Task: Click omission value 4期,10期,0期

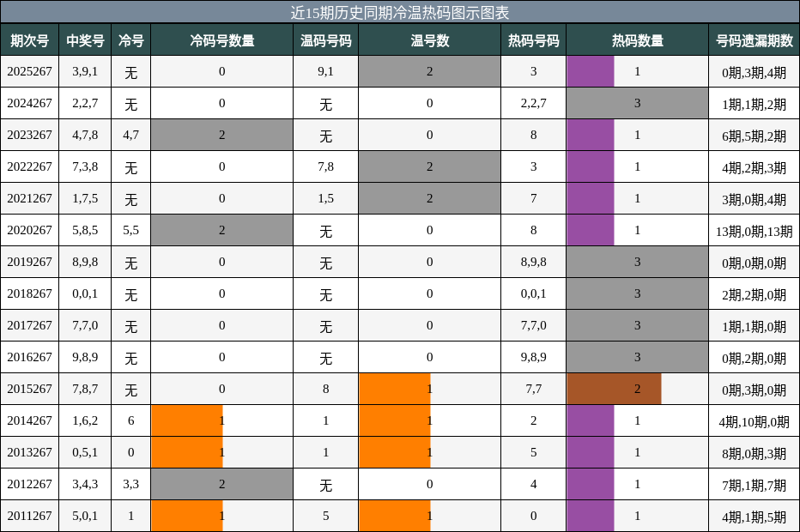Action: tap(755, 421)
